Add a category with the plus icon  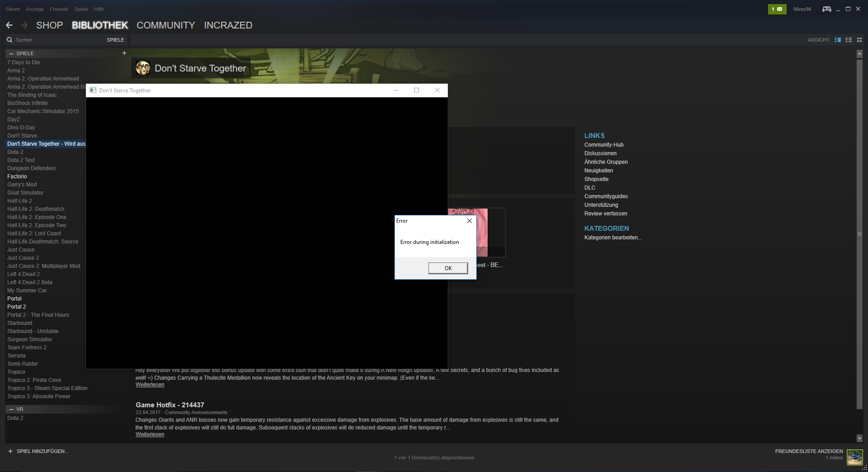[124, 53]
